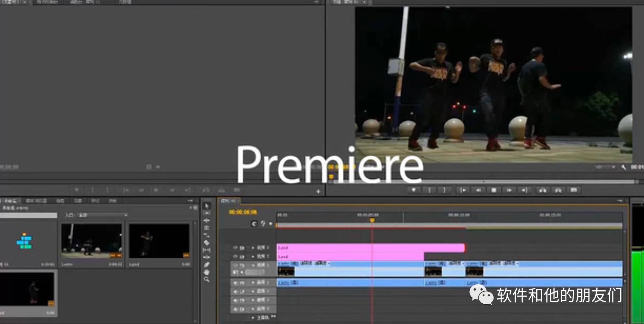Mute the 音频 2 track speaker
The image size is (644, 324).
[x=235, y=291]
